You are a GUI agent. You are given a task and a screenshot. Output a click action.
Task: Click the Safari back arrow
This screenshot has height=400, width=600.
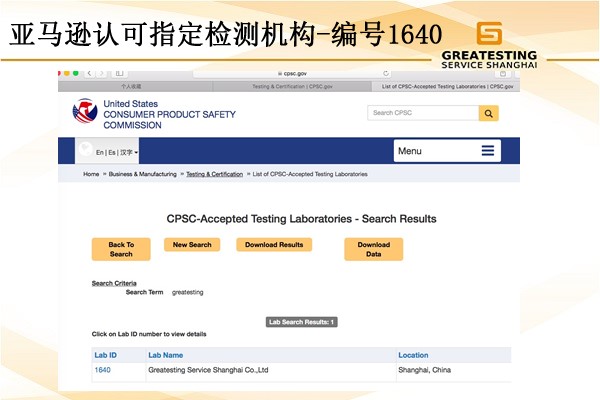click(x=89, y=73)
